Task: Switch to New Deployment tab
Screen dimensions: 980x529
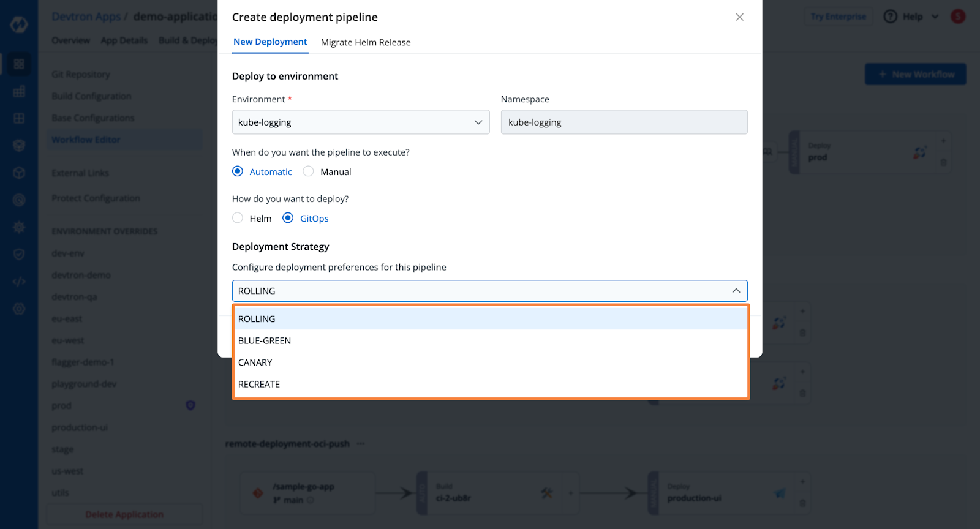Action: (270, 42)
